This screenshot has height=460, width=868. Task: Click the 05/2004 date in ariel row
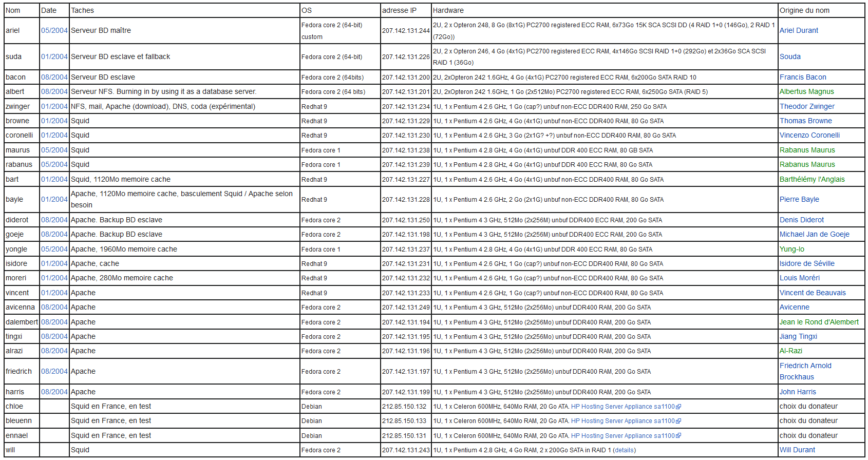[54, 30]
